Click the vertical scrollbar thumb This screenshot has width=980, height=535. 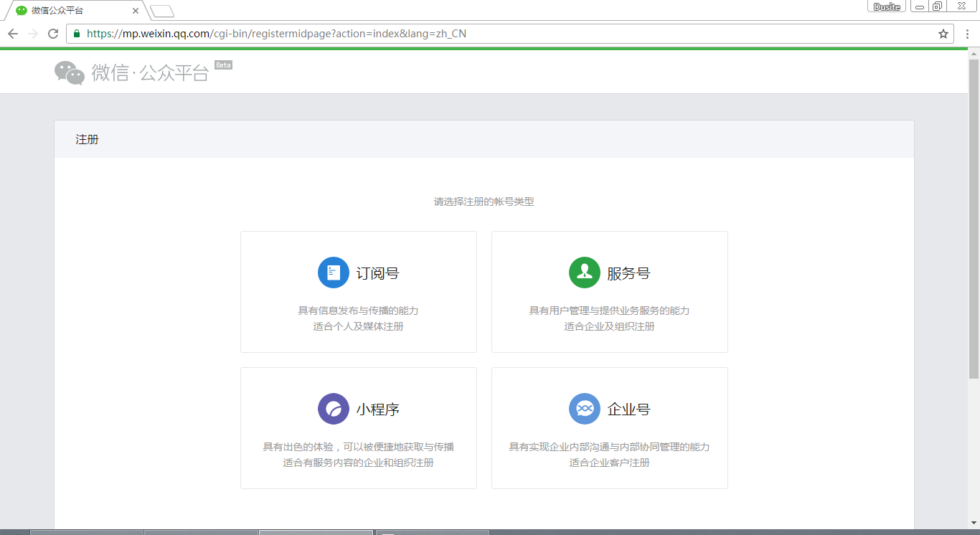[x=974, y=219]
